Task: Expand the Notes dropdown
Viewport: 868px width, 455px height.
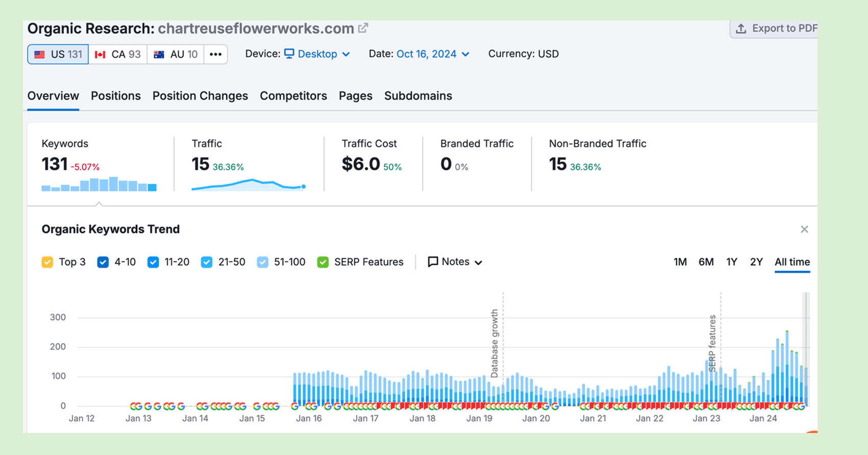Action: pos(455,262)
